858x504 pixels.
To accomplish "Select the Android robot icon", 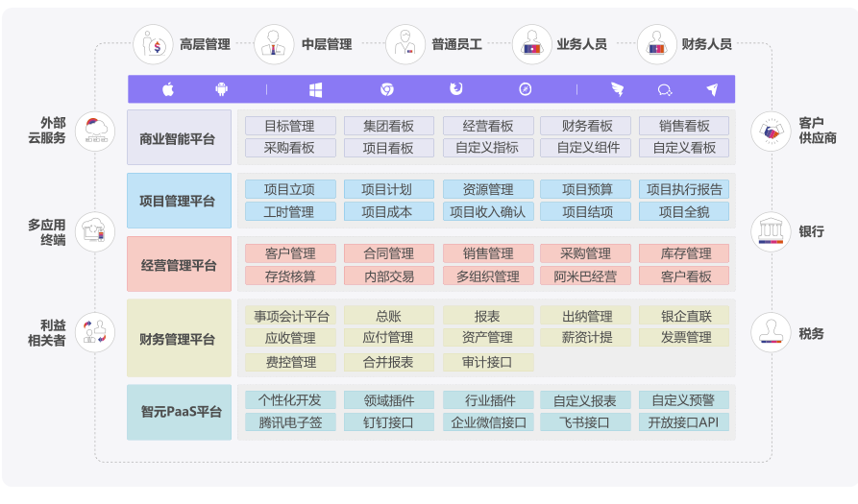I will (222, 89).
